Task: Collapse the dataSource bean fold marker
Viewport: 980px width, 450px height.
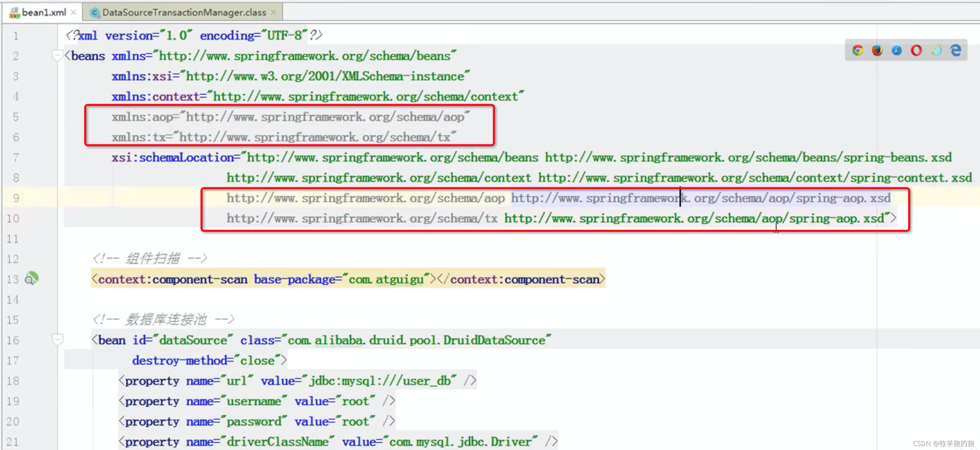Action: tap(57, 339)
